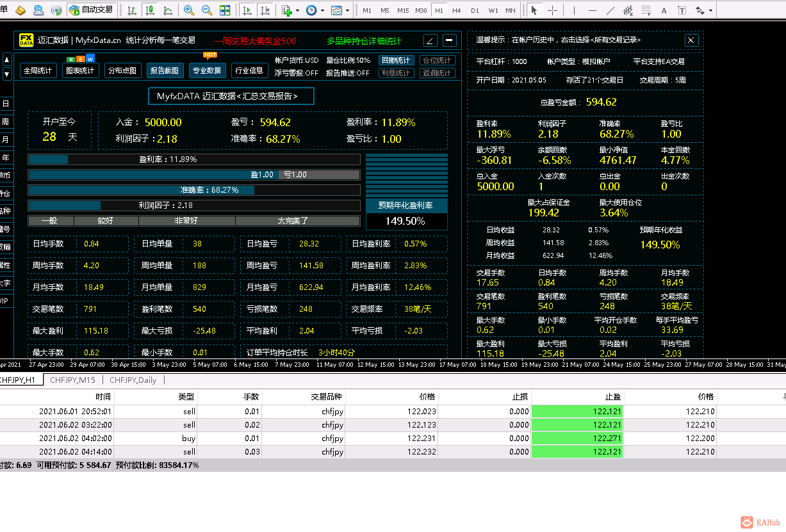The image size is (786, 532).
Task: Click the 准确率 68.27% progress bar
Action: (194, 190)
